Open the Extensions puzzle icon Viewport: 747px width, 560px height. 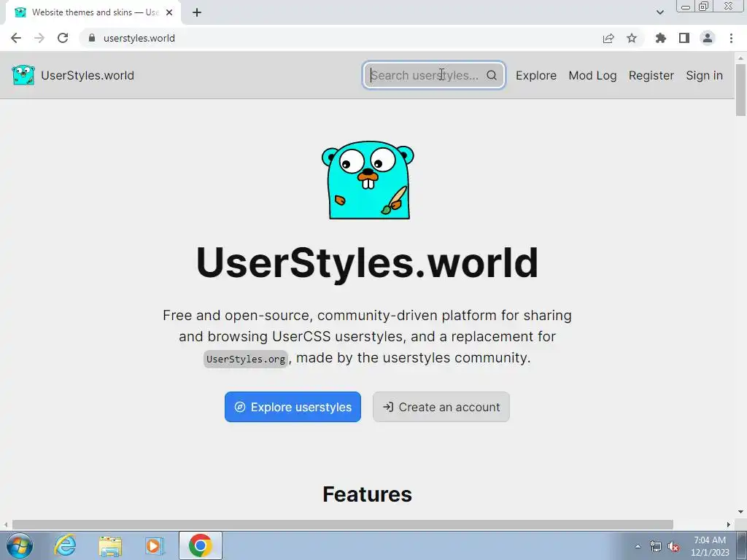click(x=660, y=38)
